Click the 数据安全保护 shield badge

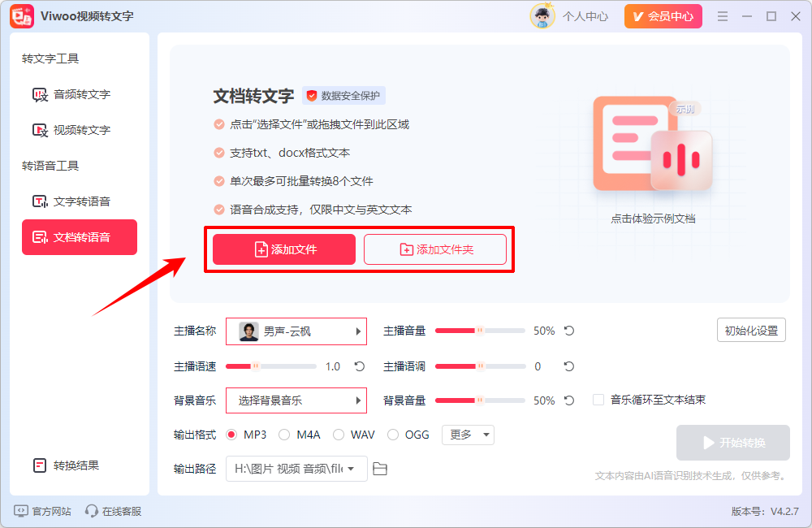point(343,96)
